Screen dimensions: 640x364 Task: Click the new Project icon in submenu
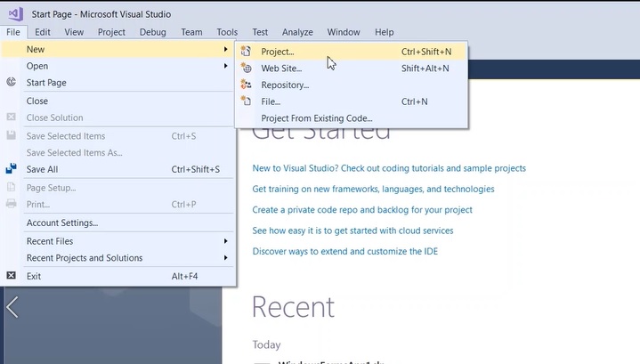click(246, 51)
